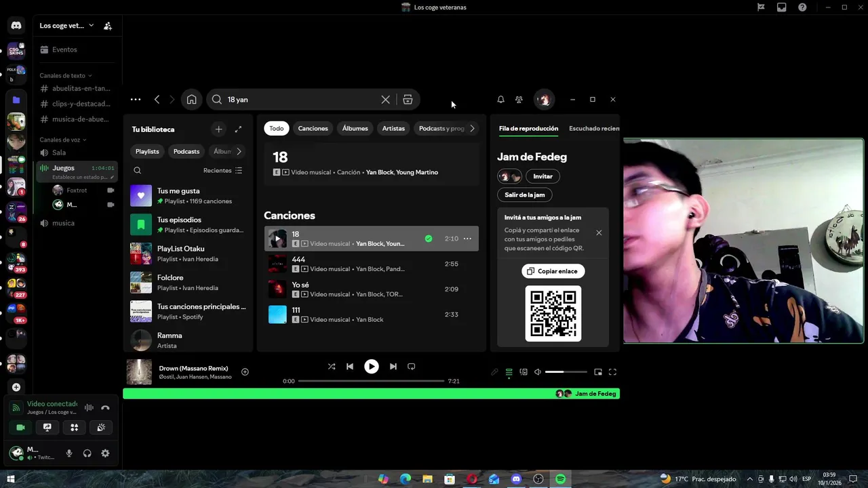This screenshot has width=868, height=488.
Task: Collapse 'Canales de texto' category in Discord
Action: [x=65, y=75]
